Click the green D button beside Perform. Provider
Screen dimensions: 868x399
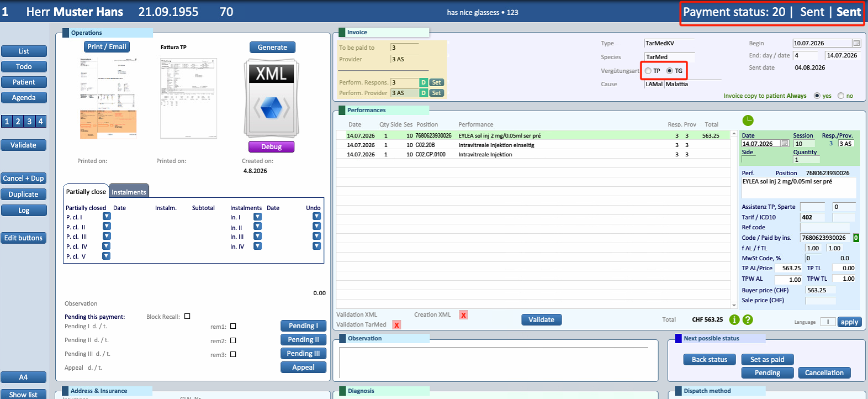tap(424, 93)
